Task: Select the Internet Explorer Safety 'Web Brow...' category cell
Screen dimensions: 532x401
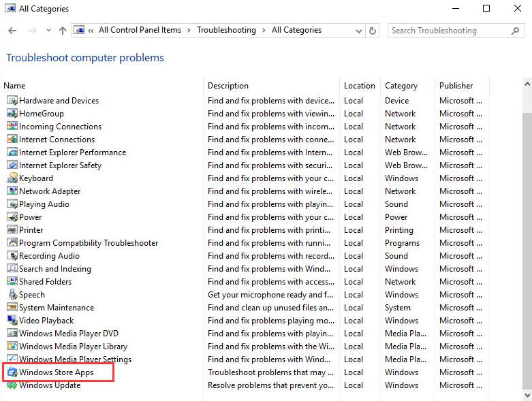Action: click(x=406, y=165)
